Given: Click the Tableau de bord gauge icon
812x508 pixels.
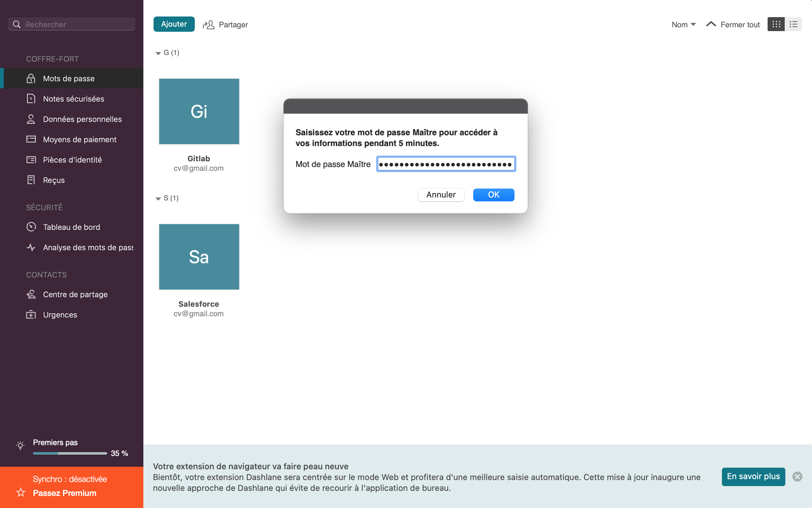Looking at the screenshot, I should click(x=31, y=227).
